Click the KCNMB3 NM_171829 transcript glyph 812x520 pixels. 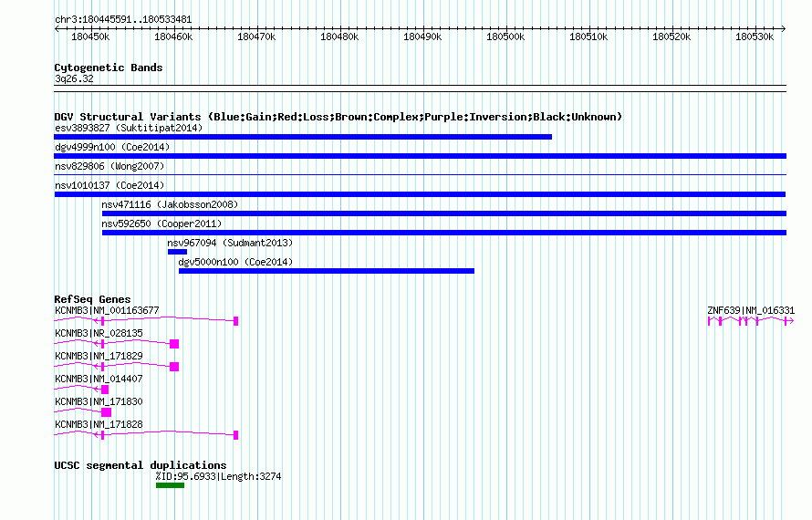(117, 367)
